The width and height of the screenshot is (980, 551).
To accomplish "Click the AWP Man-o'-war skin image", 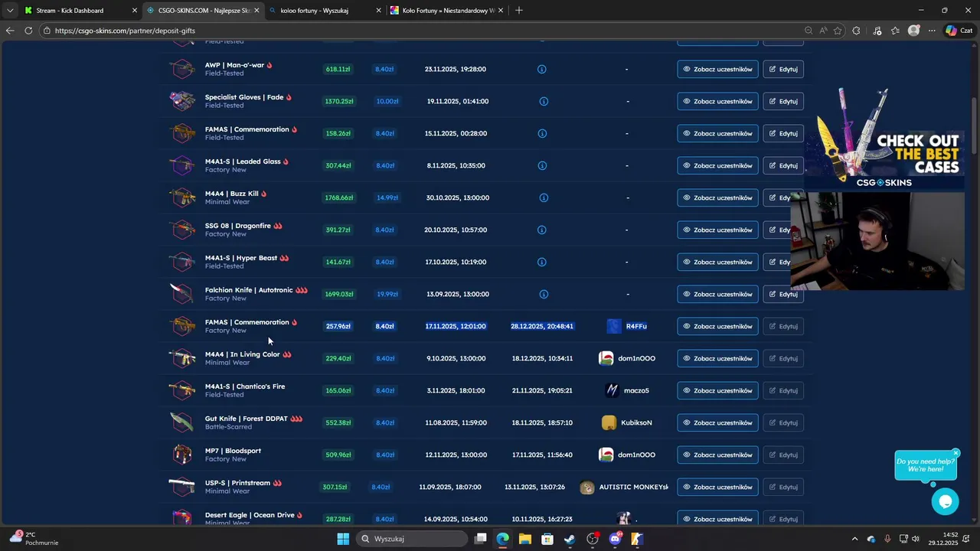I will click(x=182, y=69).
